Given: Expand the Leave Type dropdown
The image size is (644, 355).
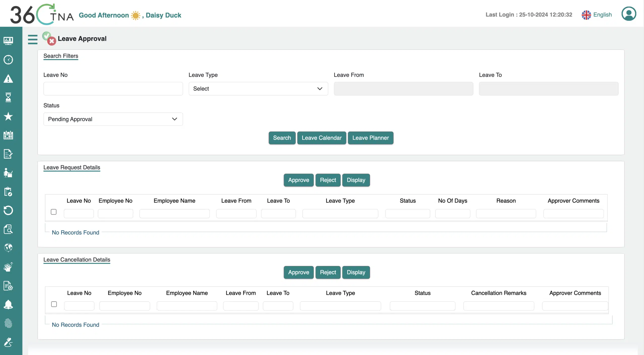Looking at the screenshot, I should (258, 89).
